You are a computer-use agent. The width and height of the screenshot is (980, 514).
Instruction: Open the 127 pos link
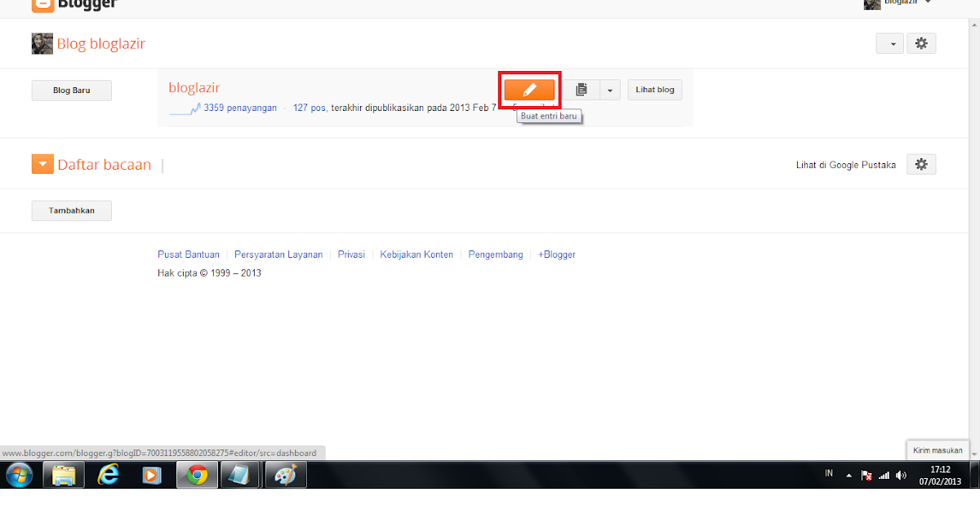click(x=310, y=108)
